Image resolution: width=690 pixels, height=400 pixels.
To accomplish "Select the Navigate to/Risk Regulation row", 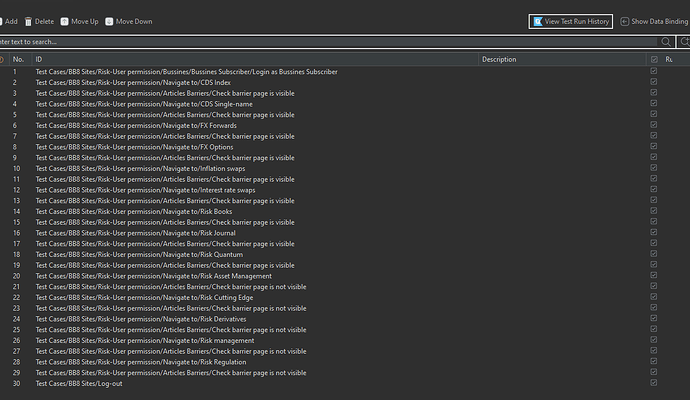I will [141, 362].
